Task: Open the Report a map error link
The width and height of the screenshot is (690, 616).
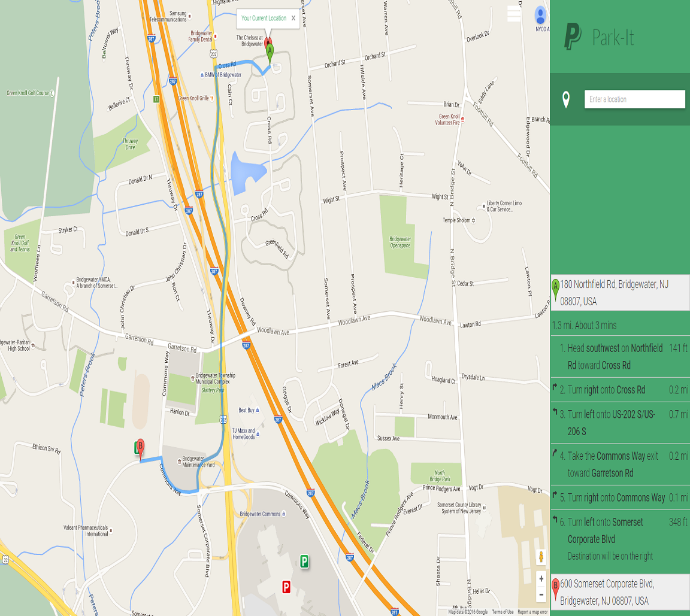Action: 532,612
